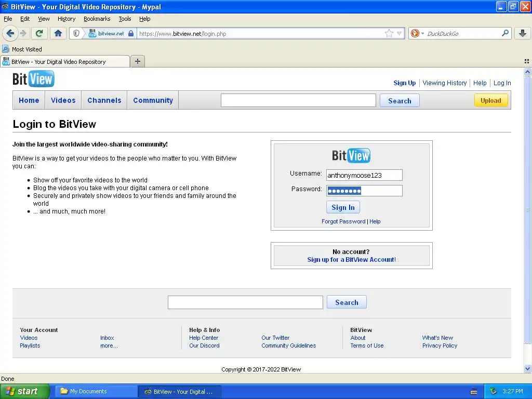The width and height of the screenshot is (532, 399).
Task: Click the header Help link
Action: 480,83
